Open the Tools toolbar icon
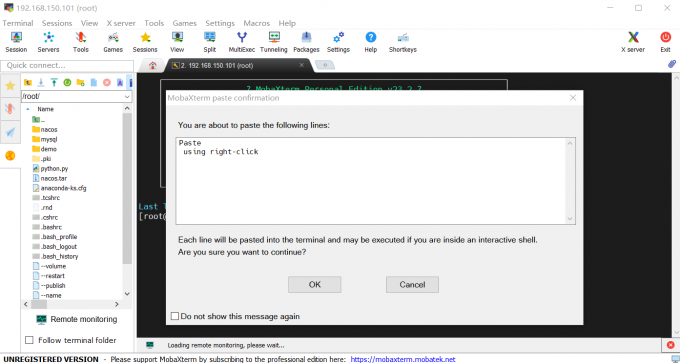The width and height of the screenshot is (680, 363). (81, 42)
